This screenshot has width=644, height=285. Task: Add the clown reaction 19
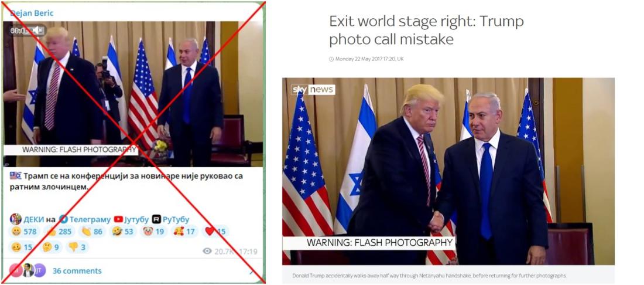point(153,232)
